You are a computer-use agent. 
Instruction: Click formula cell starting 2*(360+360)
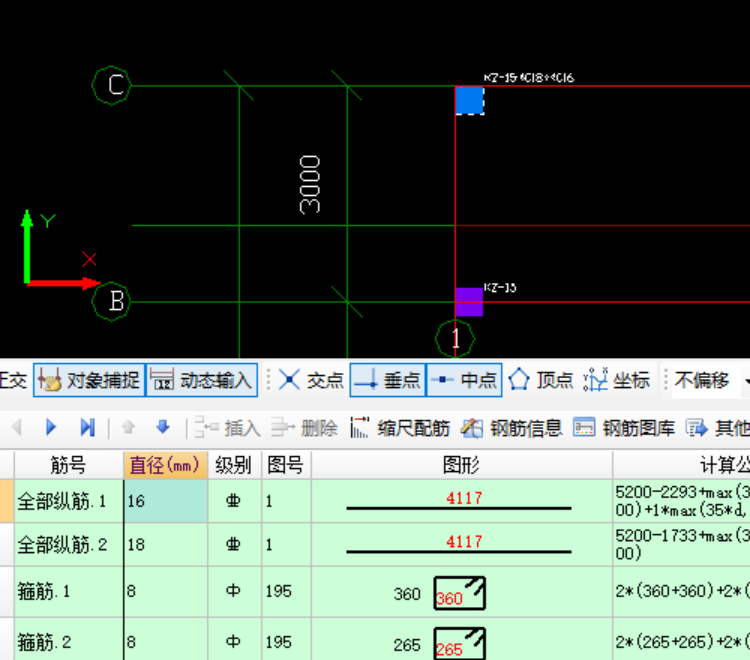(682, 592)
